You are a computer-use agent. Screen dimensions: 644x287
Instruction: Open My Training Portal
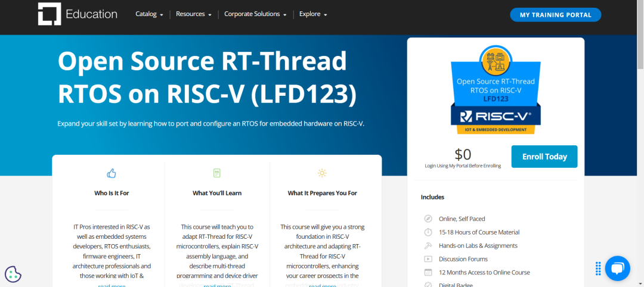pyautogui.click(x=555, y=15)
